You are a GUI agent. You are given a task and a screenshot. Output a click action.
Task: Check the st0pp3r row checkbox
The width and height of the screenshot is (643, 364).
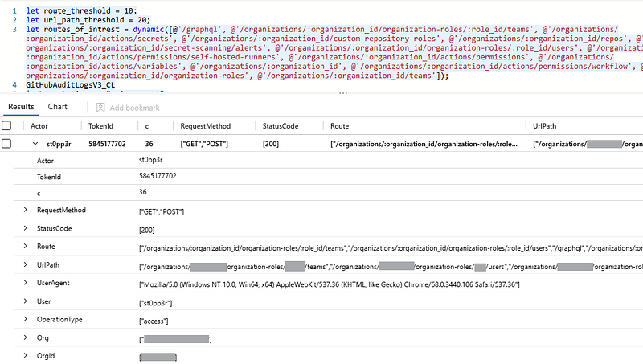[x=6, y=144]
